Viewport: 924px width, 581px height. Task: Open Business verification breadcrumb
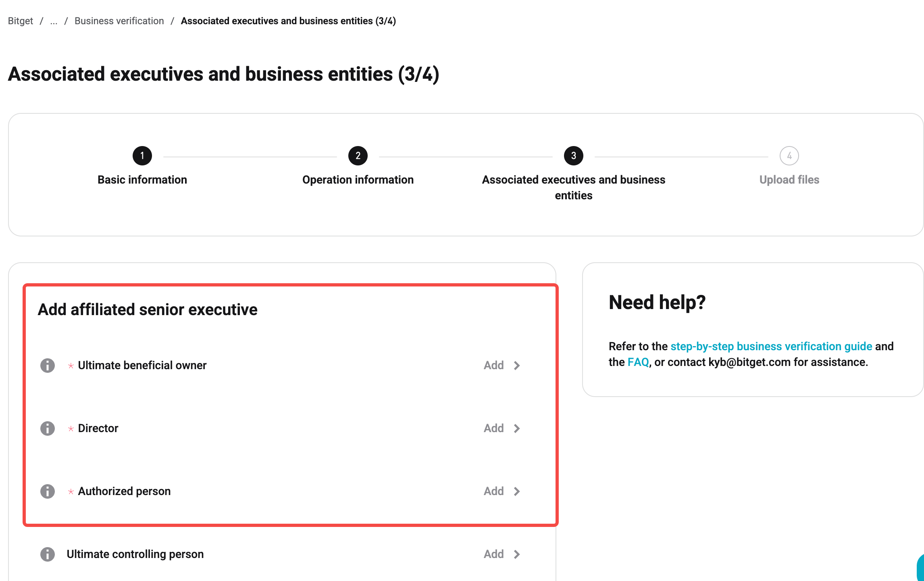pos(119,21)
